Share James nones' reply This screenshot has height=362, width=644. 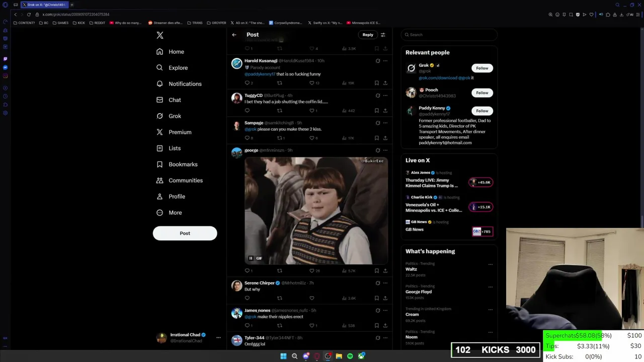click(385, 325)
